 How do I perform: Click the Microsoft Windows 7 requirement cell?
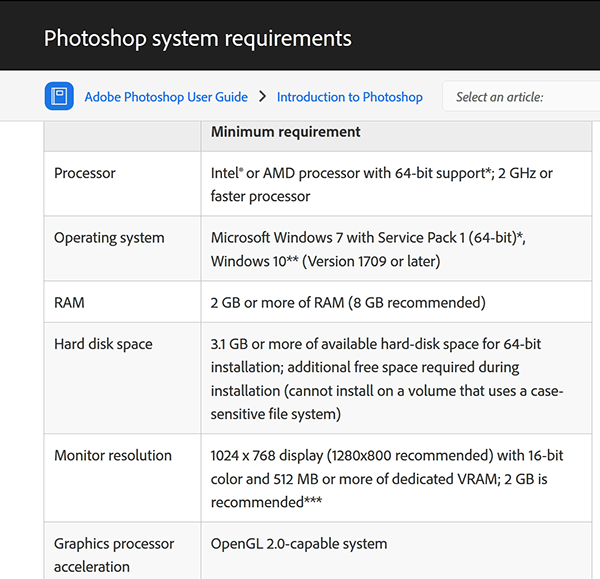click(396, 249)
